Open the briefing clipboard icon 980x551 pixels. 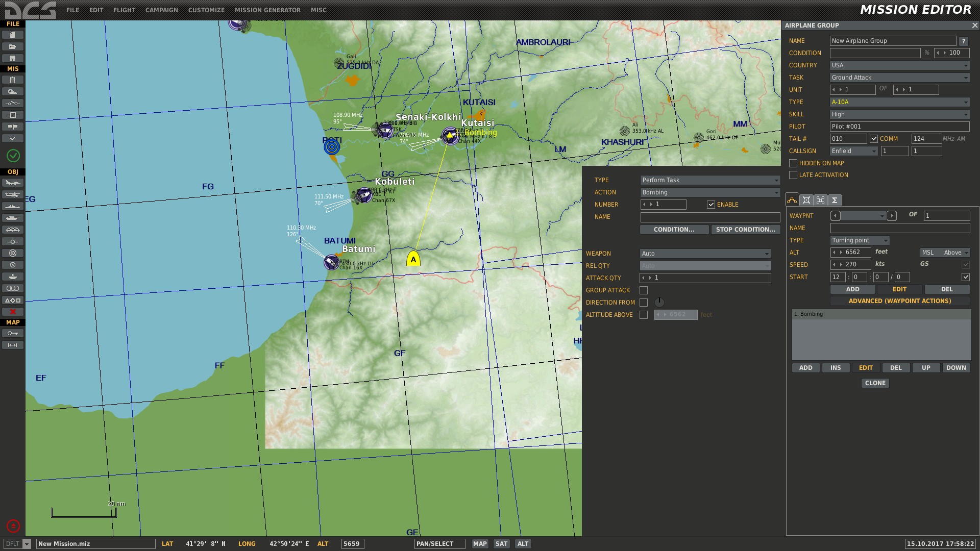[13, 80]
